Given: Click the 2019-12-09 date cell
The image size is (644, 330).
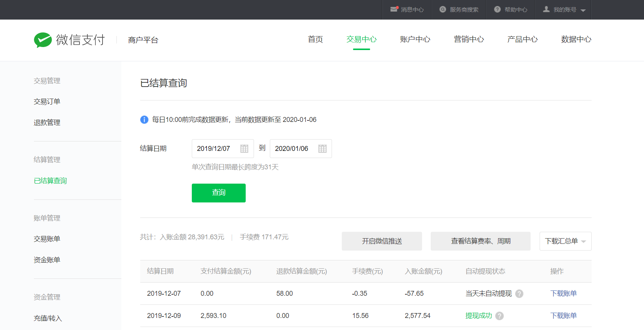Looking at the screenshot, I should [164, 316].
